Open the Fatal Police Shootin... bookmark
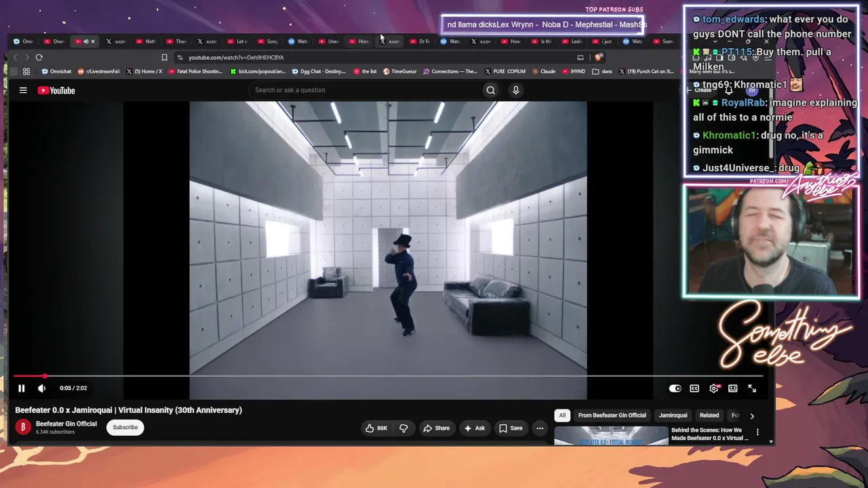The image size is (868, 488). pyautogui.click(x=195, y=71)
